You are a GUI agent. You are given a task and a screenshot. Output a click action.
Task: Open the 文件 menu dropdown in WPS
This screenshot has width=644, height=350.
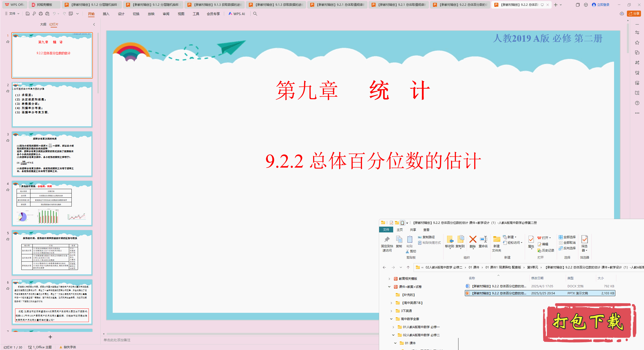[x=12, y=14]
